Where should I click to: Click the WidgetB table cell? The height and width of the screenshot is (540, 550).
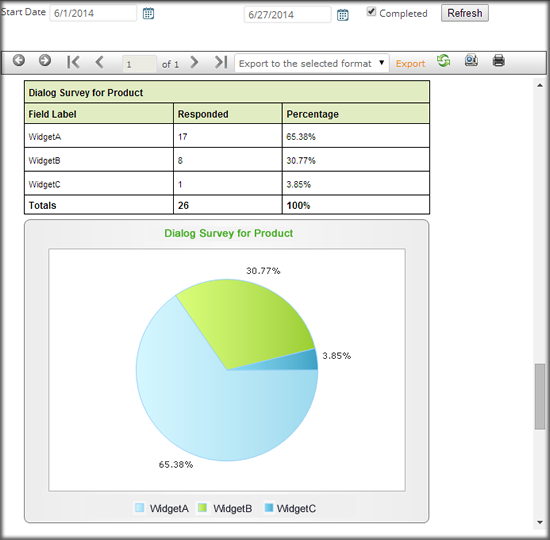tap(99, 160)
